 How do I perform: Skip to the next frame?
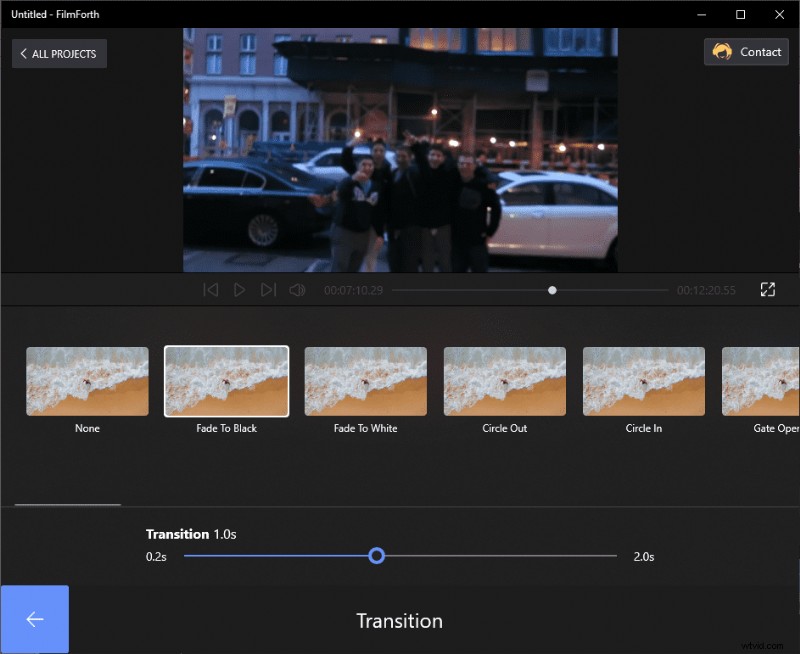[x=267, y=289]
